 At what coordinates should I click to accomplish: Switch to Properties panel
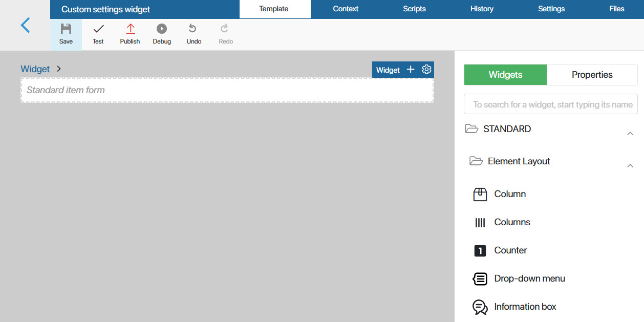(592, 75)
